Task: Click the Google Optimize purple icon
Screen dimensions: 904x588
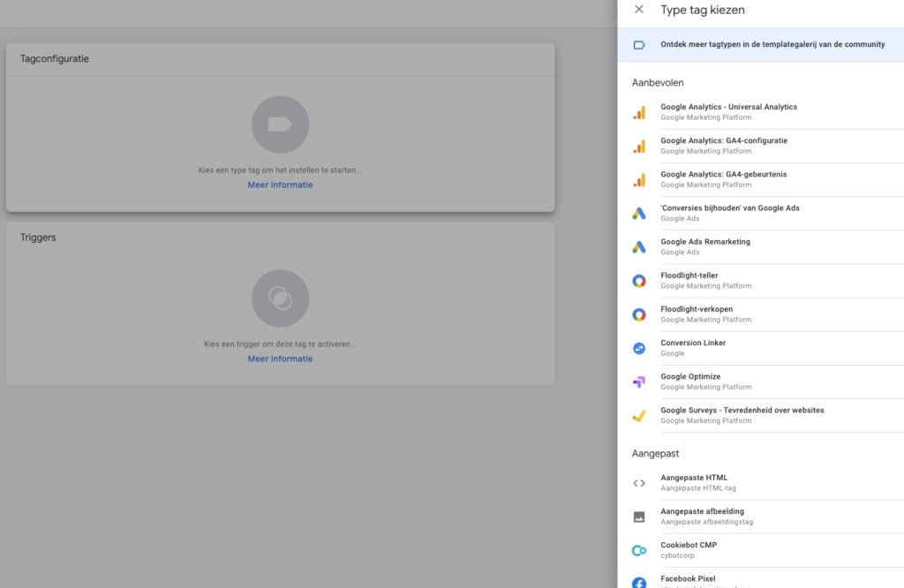Action: [639, 382]
